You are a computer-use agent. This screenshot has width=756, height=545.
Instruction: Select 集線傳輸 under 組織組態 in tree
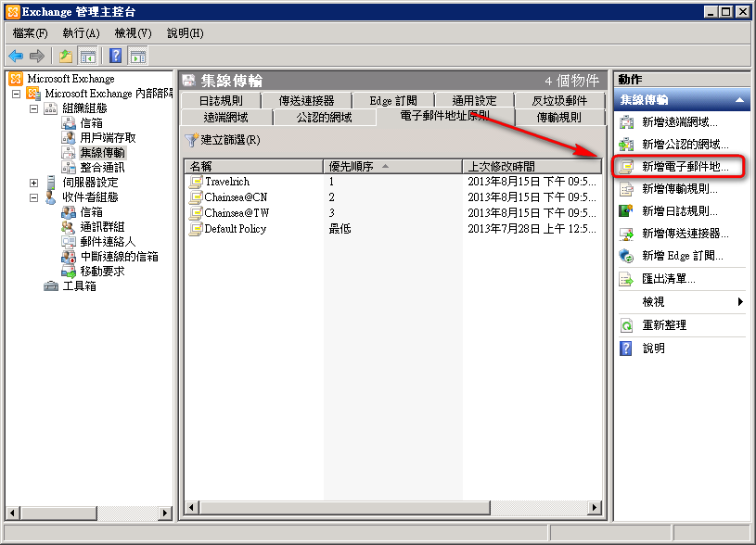[x=103, y=153]
